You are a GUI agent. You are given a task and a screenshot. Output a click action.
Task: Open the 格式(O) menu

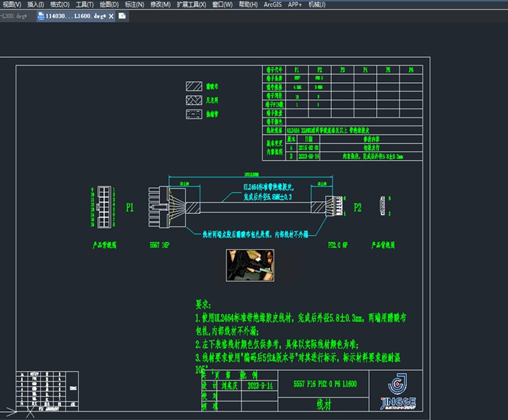[60, 4]
